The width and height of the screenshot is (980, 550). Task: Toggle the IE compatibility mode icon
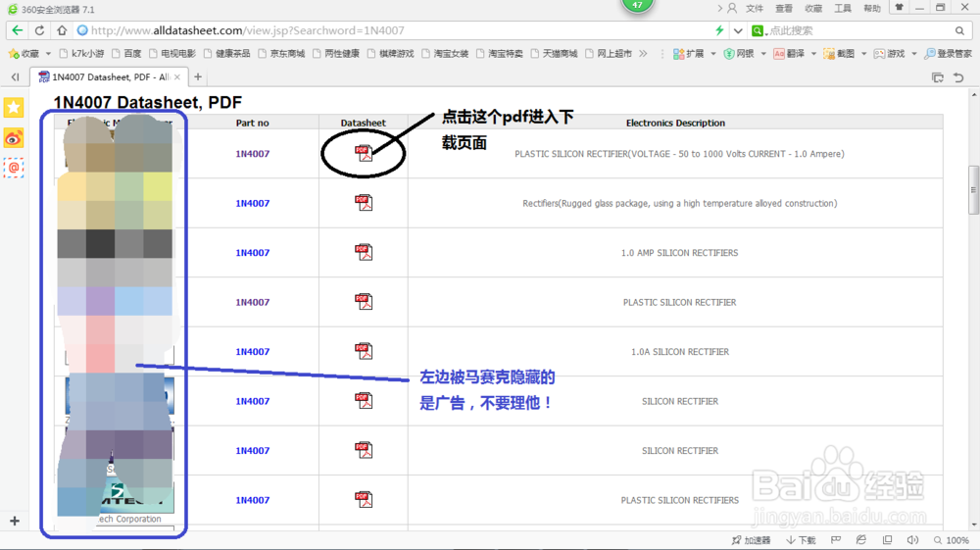pos(861,540)
